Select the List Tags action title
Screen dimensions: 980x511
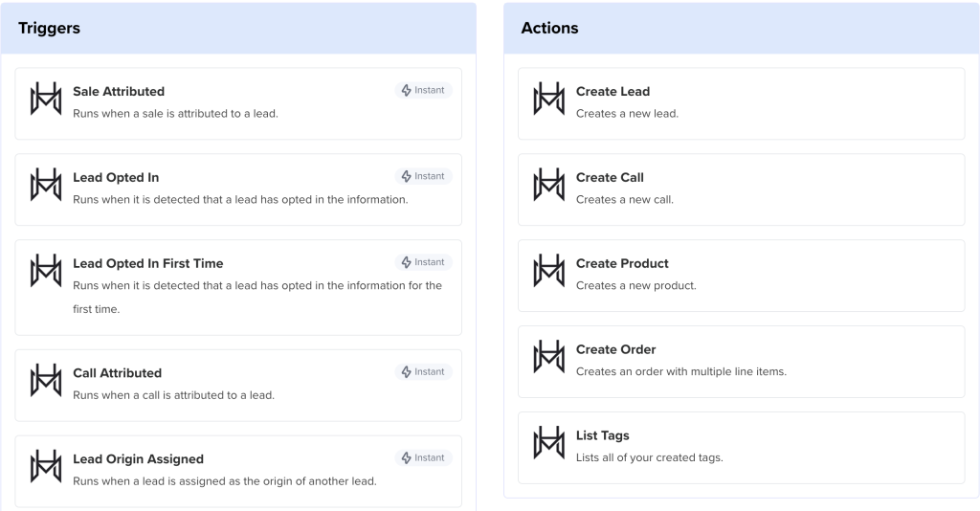(602, 436)
